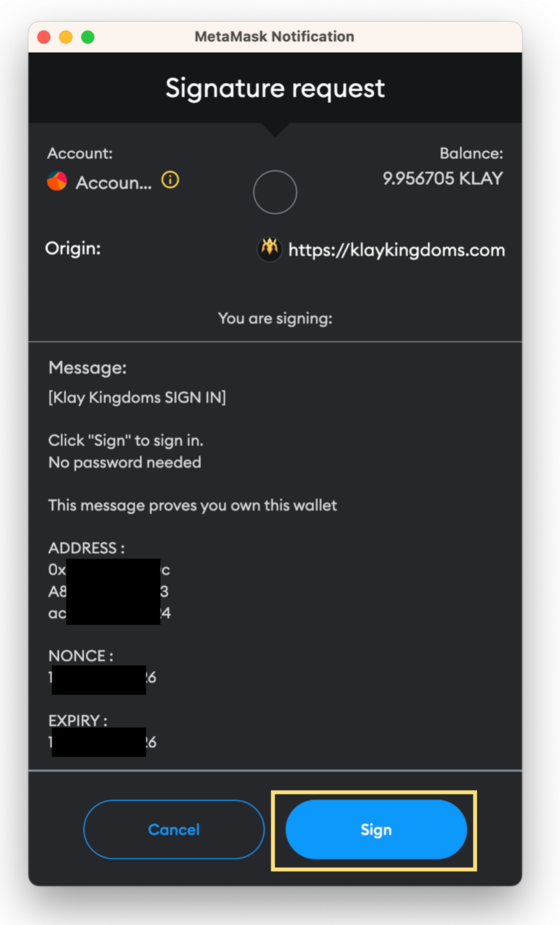Click the NONCE label in message
Viewport: 560px width, 925px height.
81,656
